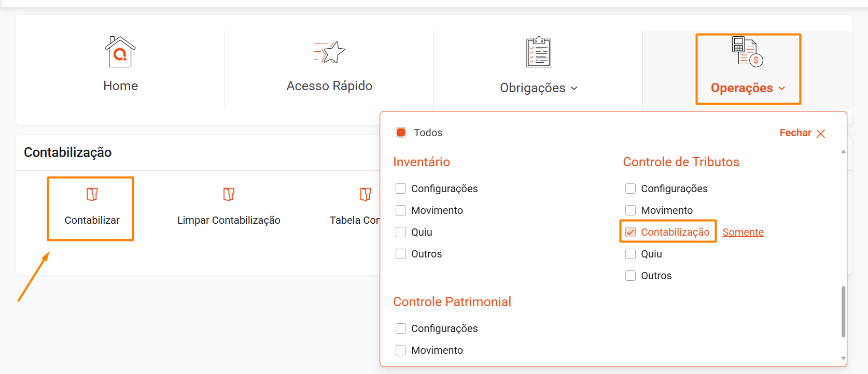Open the Home menu item label
Screen dimensions: 868x374
(120, 86)
